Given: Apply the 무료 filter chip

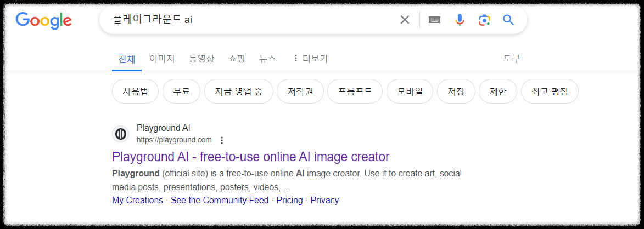Looking at the screenshot, I should point(182,91).
